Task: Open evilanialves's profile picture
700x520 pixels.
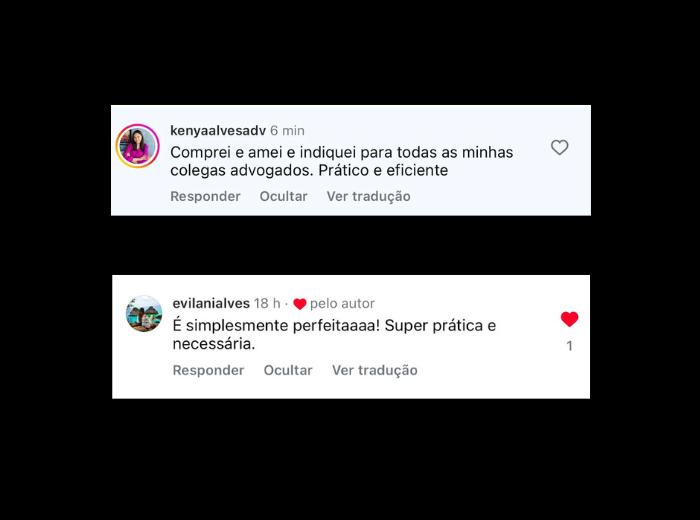Action: [x=144, y=313]
